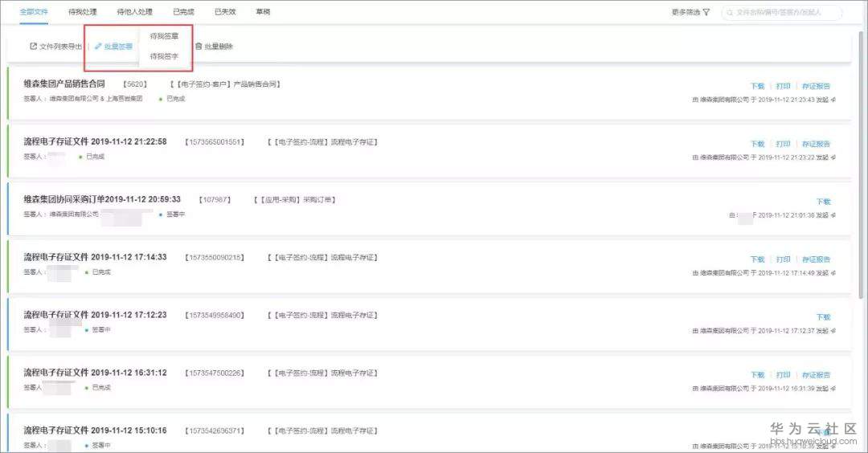
Task: Click the 批量签署 pen icon
Action: (x=98, y=47)
